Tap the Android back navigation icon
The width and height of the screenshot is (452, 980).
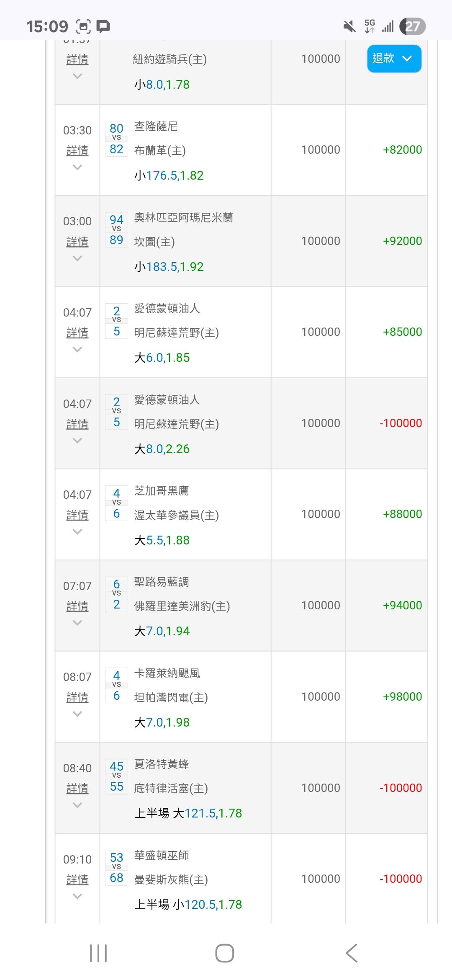pyautogui.click(x=352, y=953)
